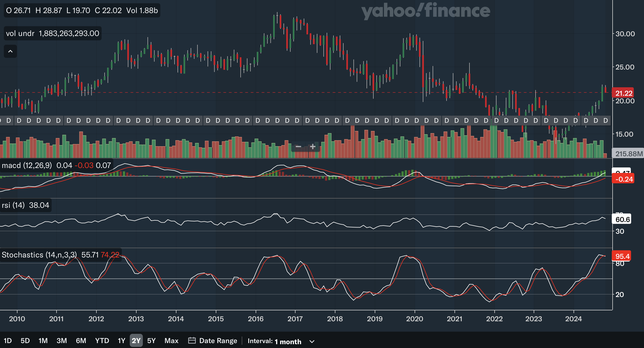Choose the YTD range button
This screenshot has width=644, height=348.
coord(102,341)
